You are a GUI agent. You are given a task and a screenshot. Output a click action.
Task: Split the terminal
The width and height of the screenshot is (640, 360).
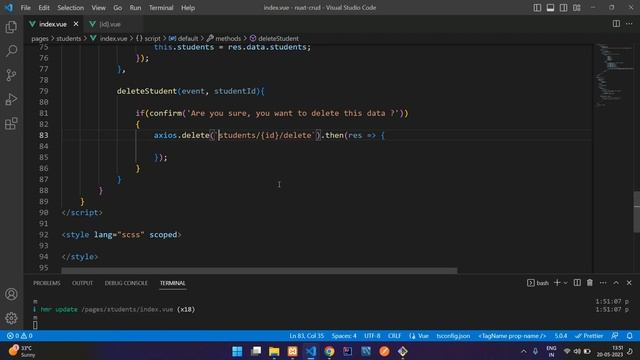[x=577, y=282]
